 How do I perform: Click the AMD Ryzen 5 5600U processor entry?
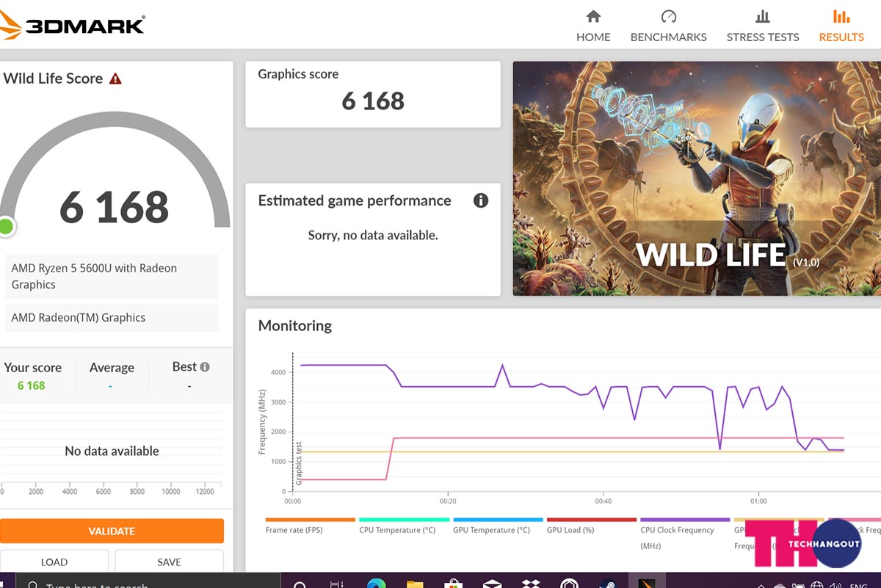(112, 277)
